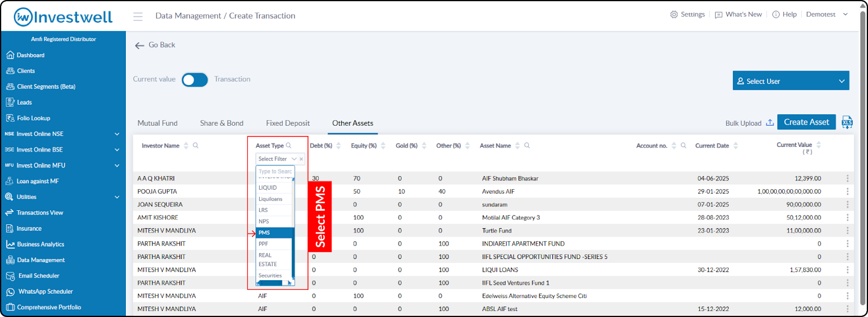Choose NPS option in list
This screenshot has height=317, width=868.
274,221
